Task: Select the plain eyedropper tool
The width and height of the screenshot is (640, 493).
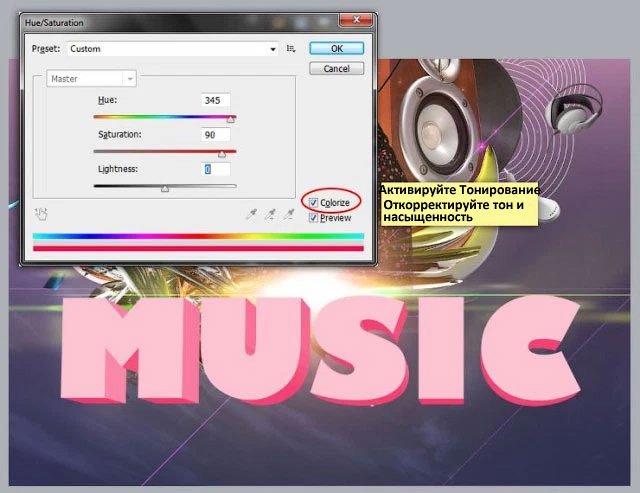Action: coord(251,213)
